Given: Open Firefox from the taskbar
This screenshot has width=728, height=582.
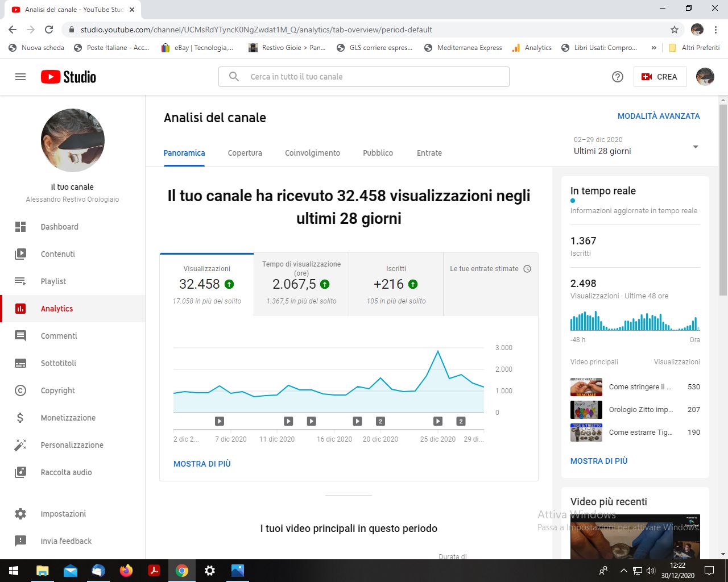Looking at the screenshot, I should 126,571.
